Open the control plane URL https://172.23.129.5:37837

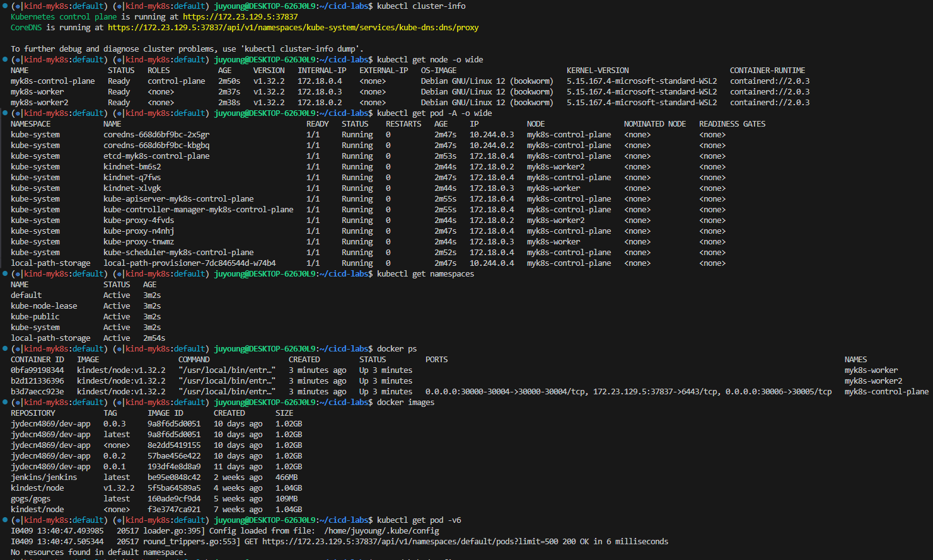(240, 17)
